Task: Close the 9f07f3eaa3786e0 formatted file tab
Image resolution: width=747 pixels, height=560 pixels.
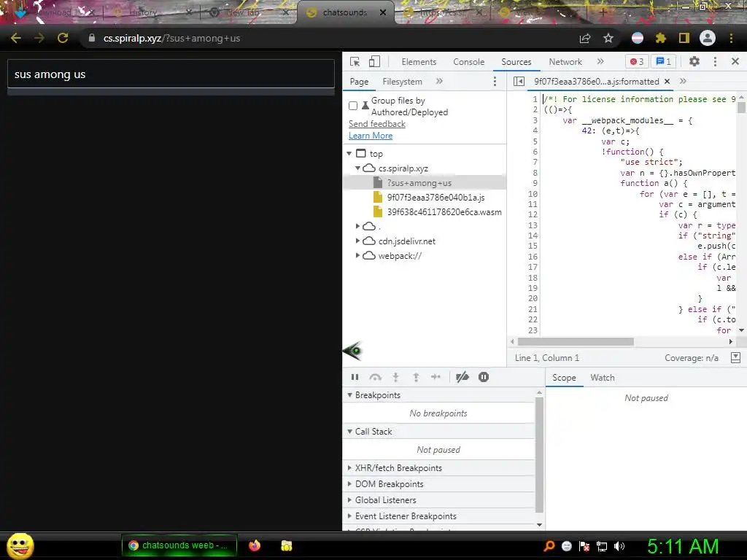Action: tap(667, 82)
